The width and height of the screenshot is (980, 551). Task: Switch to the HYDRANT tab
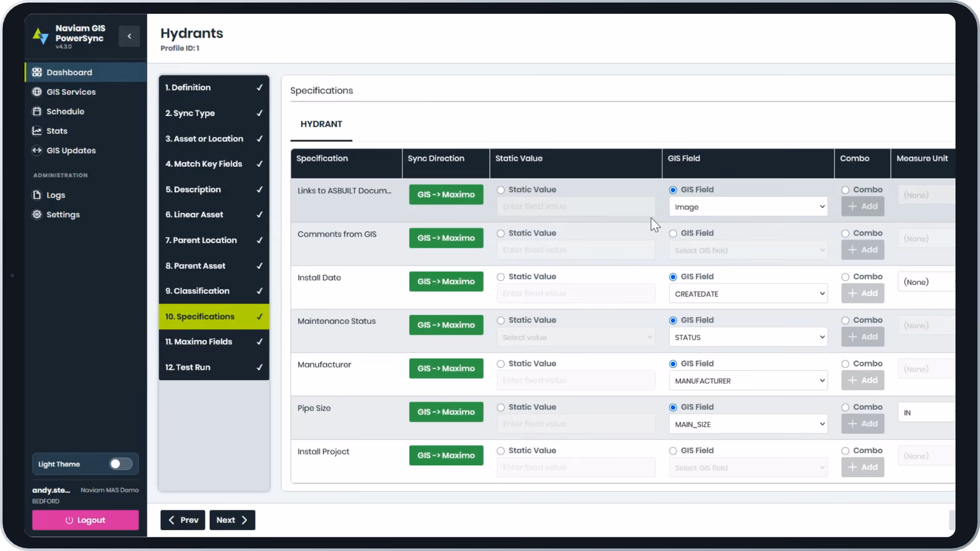321,124
